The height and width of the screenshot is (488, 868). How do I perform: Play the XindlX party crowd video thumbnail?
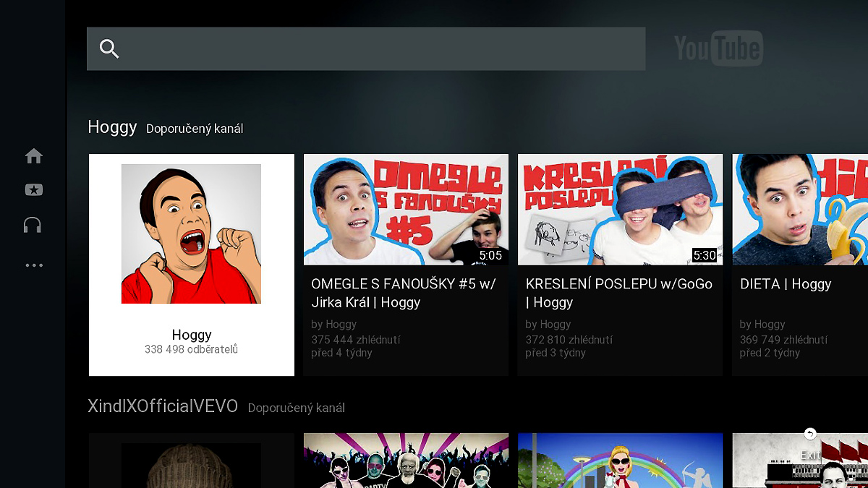(406, 461)
